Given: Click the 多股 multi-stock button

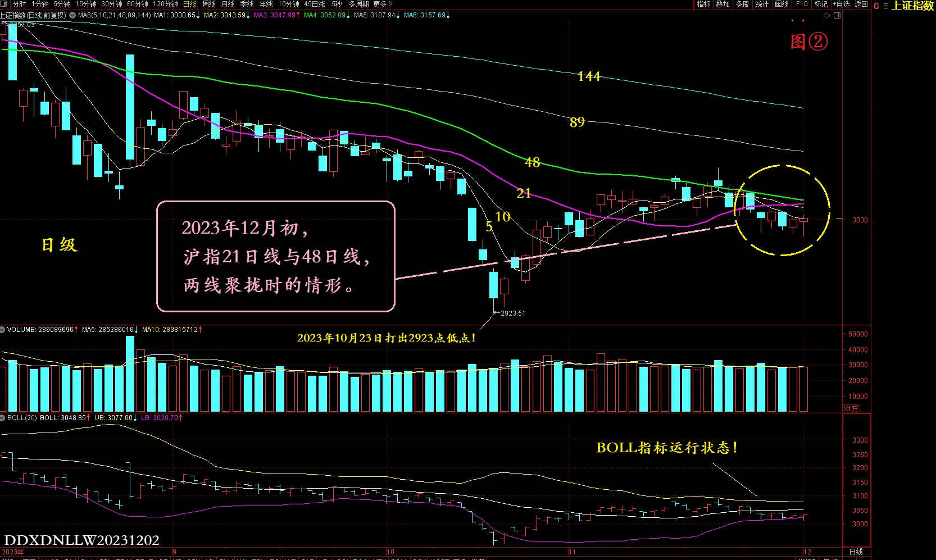Looking at the screenshot, I should pyautogui.click(x=743, y=4).
